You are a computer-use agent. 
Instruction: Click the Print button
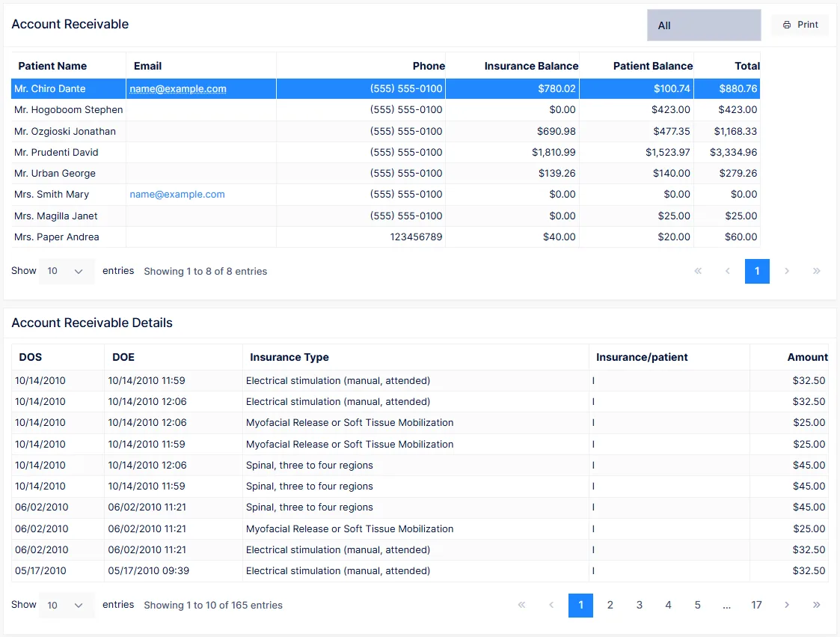pos(800,25)
